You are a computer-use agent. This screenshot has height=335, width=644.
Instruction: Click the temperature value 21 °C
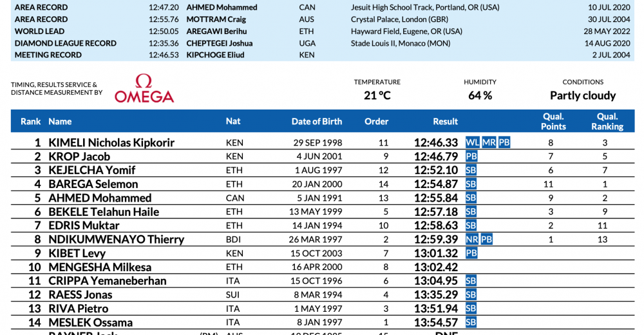377,95
